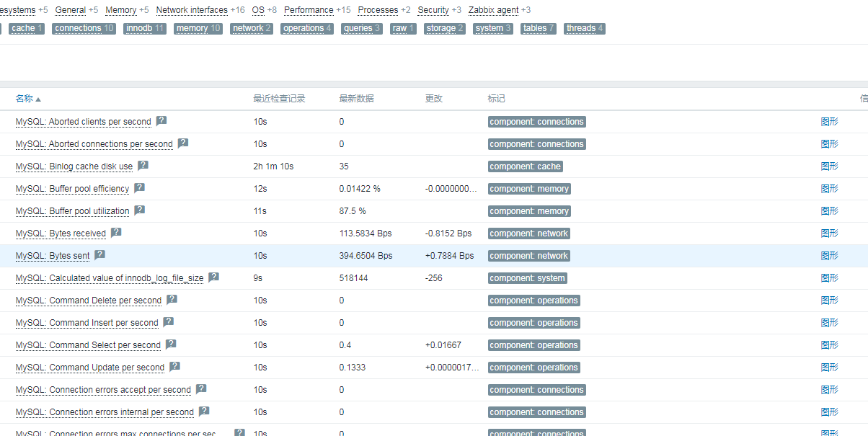Screen dimensions: 868x436
Task: Open MySQL: Bytes sent item
Action: pyautogui.click(x=53, y=256)
